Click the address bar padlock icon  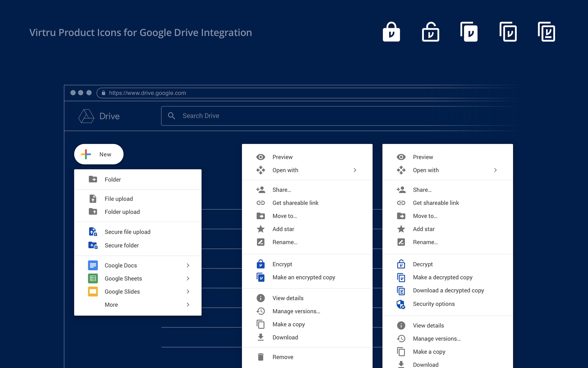pyautogui.click(x=104, y=93)
